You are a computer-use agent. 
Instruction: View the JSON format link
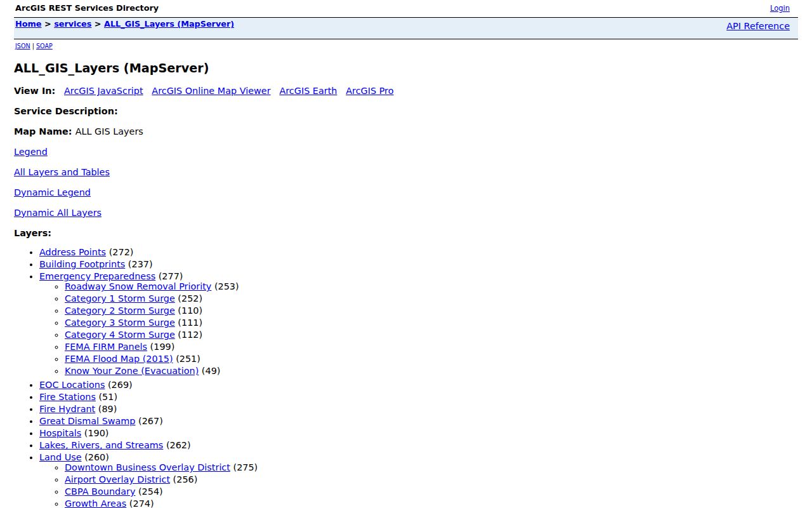point(23,46)
